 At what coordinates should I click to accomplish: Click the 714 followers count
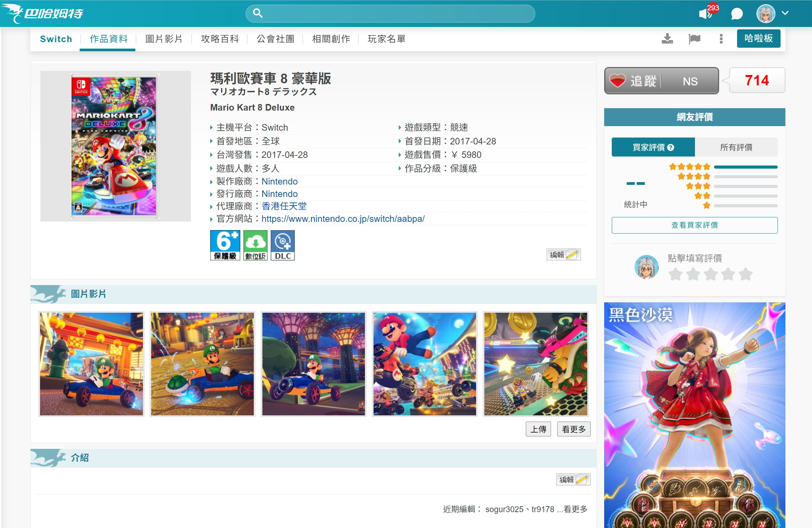(757, 81)
